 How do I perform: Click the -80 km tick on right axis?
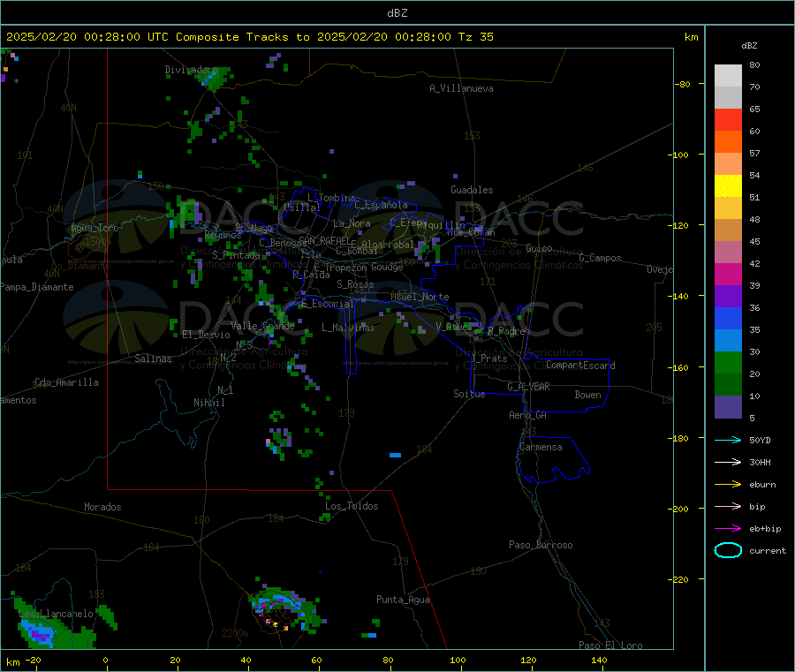683,84
